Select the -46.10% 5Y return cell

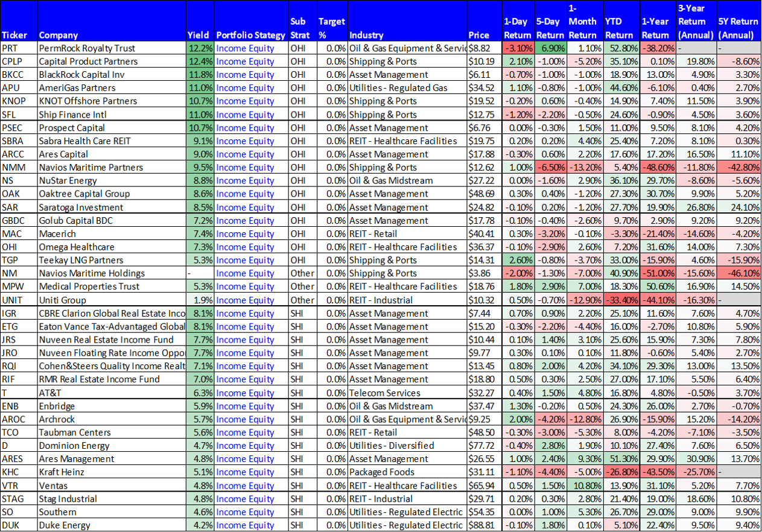pos(738,274)
